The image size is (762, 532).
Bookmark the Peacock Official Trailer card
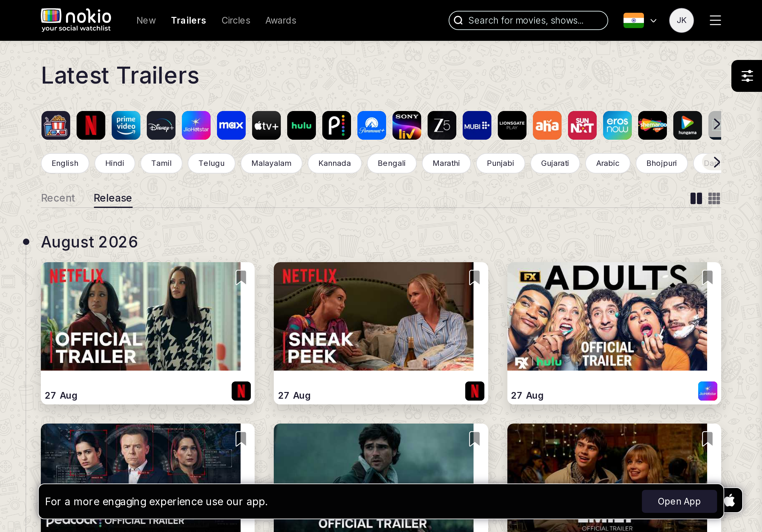click(x=241, y=439)
